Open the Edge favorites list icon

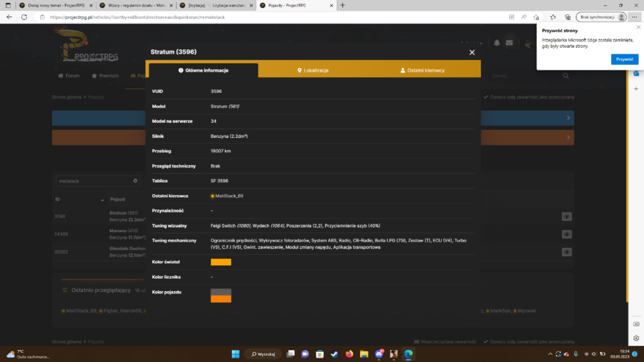click(x=553, y=17)
